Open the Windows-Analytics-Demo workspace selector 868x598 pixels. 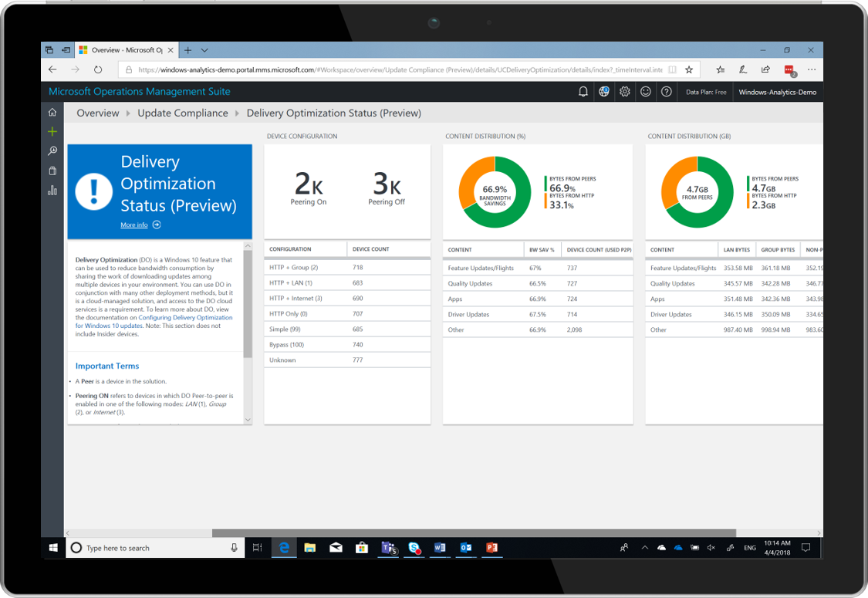[778, 91]
